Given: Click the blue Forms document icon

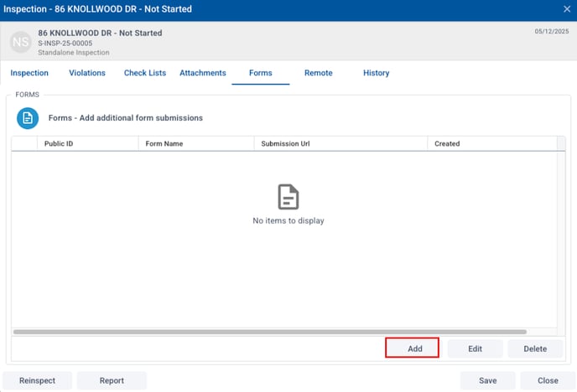Looking at the screenshot, I should coord(28,119).
